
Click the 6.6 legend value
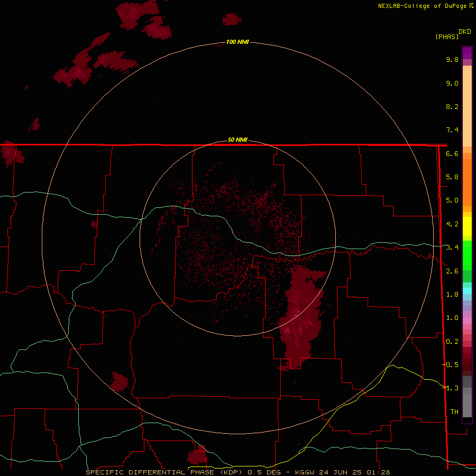[452, 153]
